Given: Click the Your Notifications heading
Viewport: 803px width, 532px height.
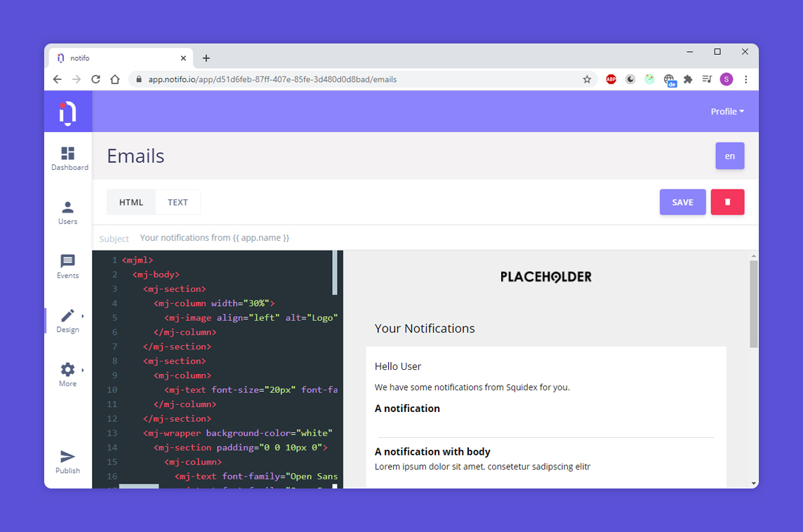Looking at the screenshot, I should click(425, 328).
